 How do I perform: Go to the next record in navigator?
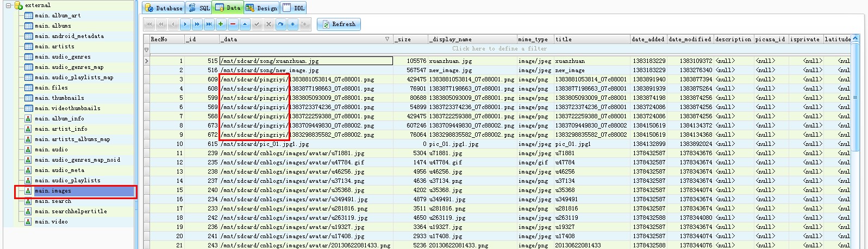[185, 24]
